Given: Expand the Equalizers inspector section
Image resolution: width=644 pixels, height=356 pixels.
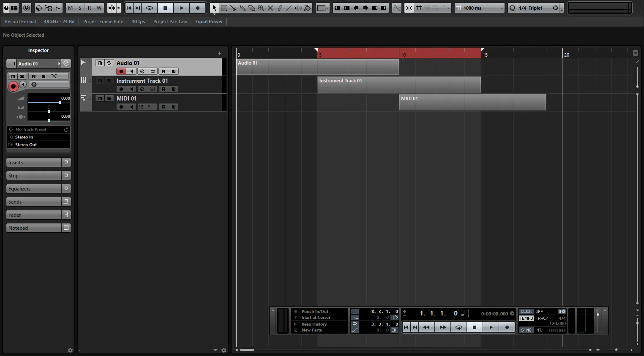Looking at the screenshot, I should click(34, 189).
